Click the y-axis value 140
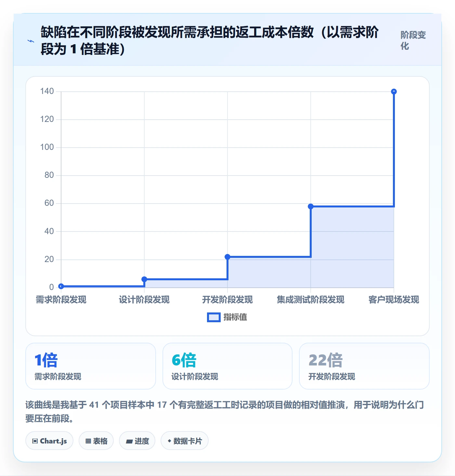Viewport: 455px width, 476px height. (47, 91)
